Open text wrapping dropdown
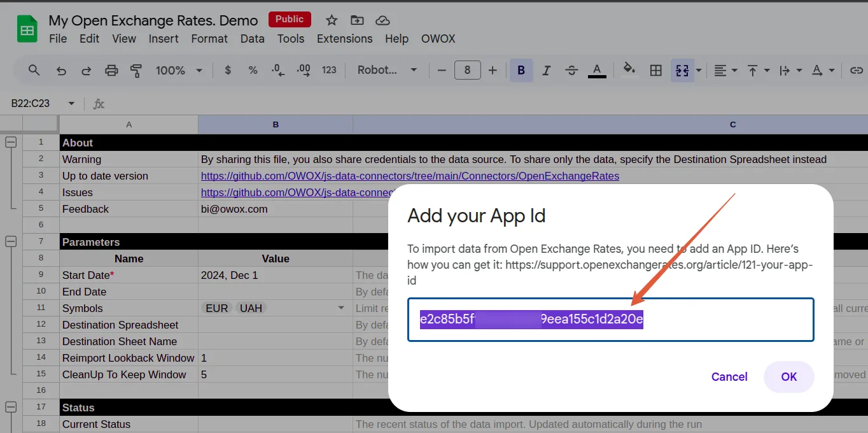868x433 pixels. [790, 70]
